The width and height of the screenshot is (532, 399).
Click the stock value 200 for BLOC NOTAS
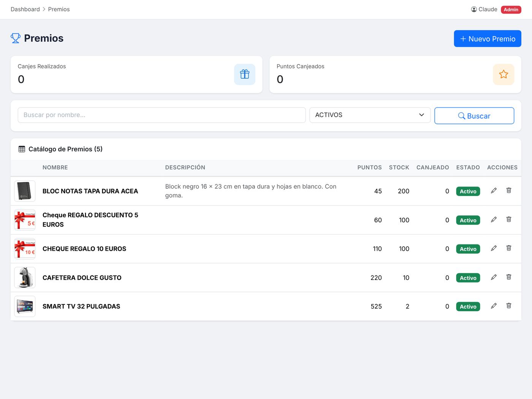coord(404,191)
